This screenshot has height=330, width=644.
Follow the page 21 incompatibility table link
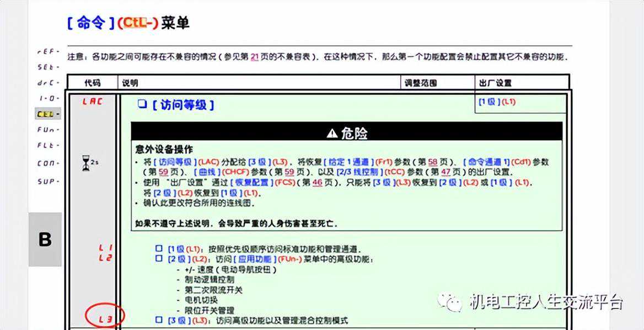click(254, 57)
